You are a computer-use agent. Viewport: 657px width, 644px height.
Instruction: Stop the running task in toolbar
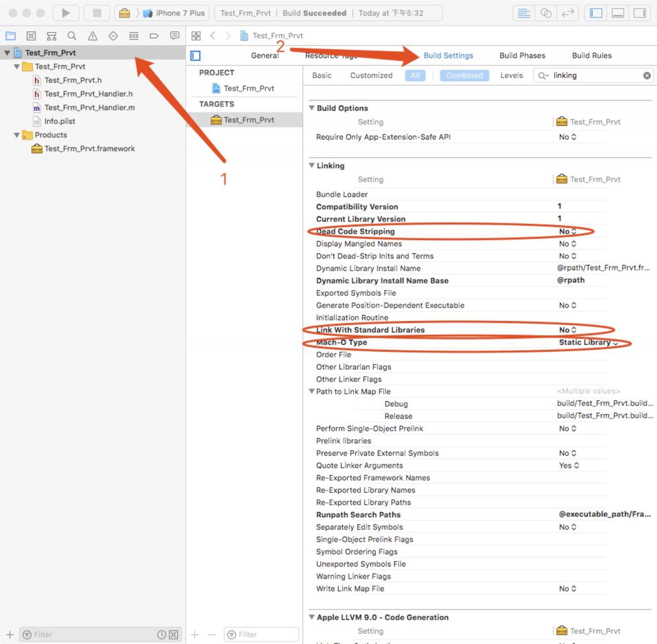click(97, 13)
